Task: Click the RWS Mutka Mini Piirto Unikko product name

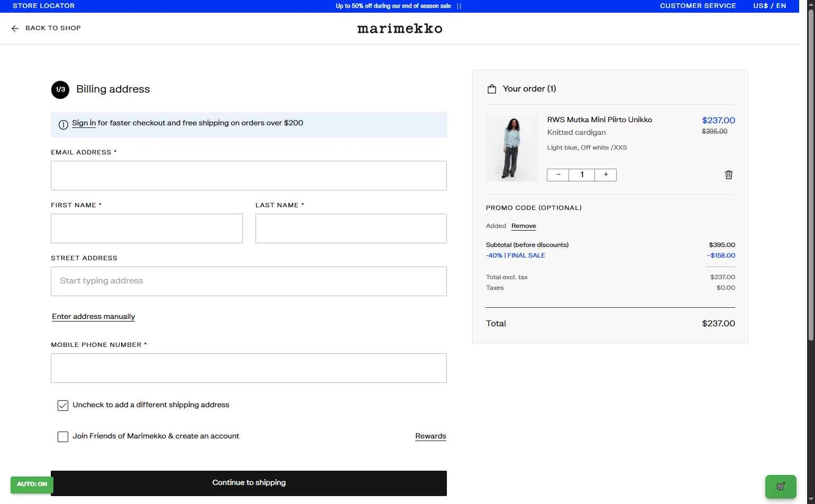Action: [599, 120]
